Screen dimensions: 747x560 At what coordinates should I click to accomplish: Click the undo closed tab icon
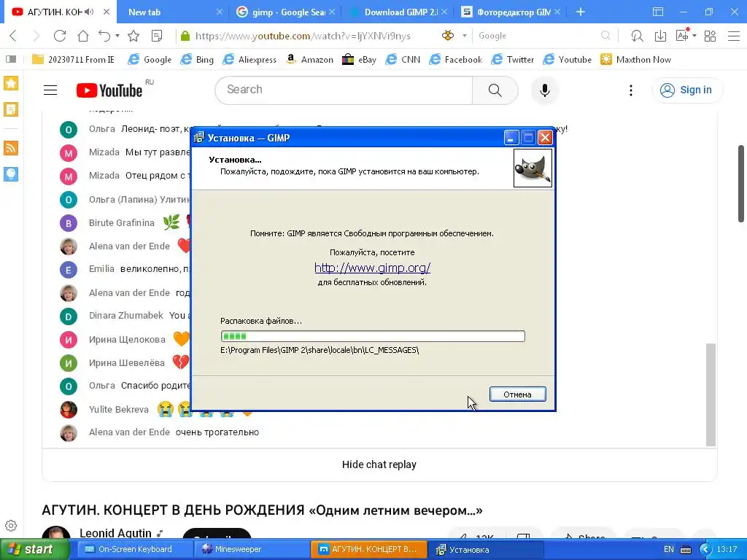pos(104,36)
